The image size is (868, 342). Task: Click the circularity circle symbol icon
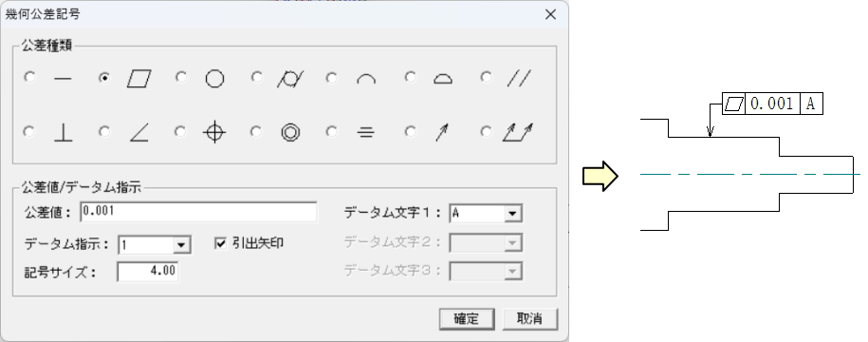(214, 79)
